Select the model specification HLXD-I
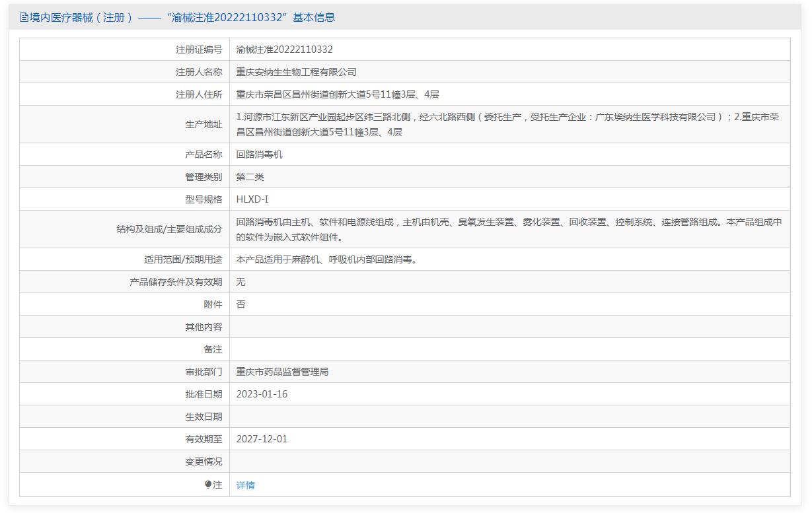Viewport: 812px width, 513px height. pyautogui.click(x=252, y=199)
